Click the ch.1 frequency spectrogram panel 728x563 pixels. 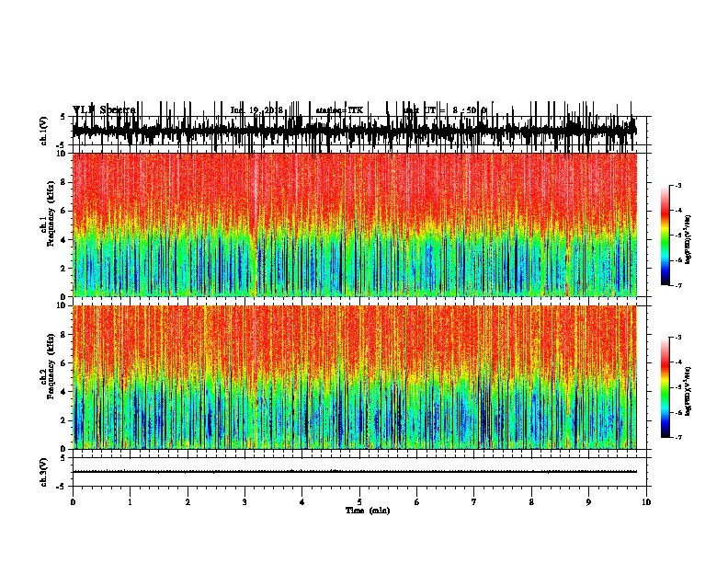354,224
